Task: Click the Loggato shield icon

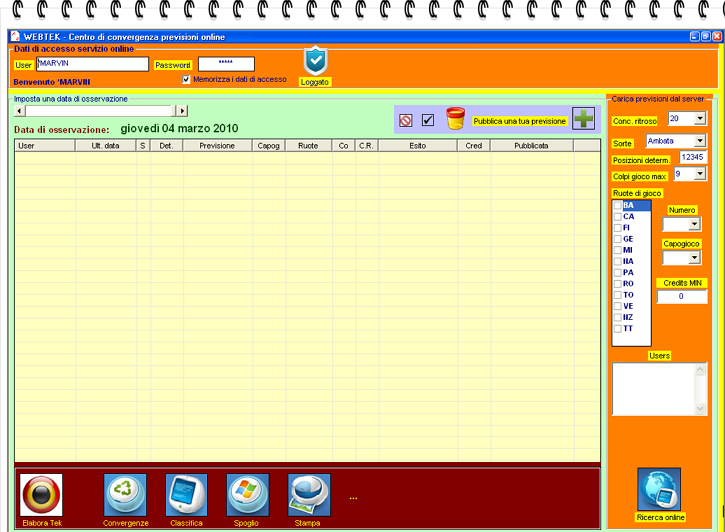Action: (316, 61)
